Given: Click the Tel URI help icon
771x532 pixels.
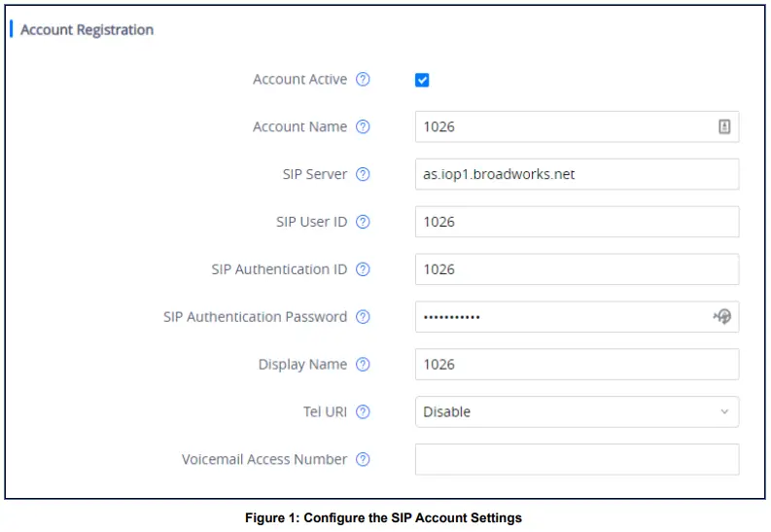Looking at the screenshot, I should [x=363, y=411].
